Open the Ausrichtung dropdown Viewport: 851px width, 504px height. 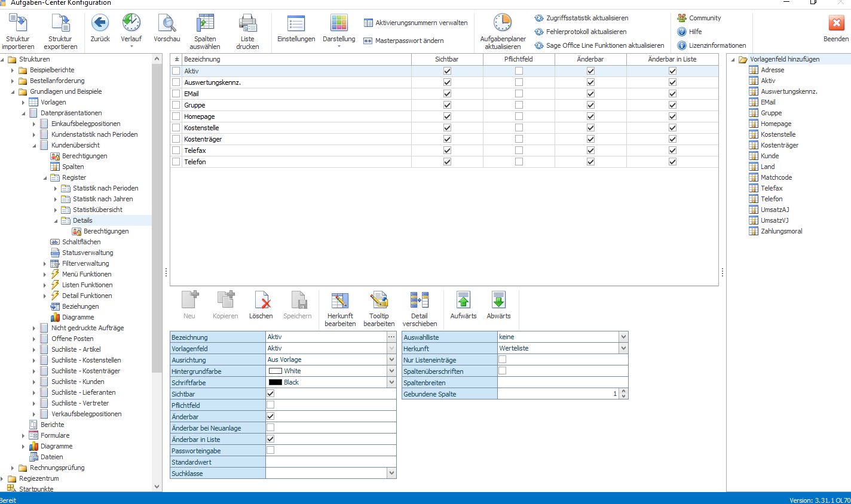coord(391,359)
